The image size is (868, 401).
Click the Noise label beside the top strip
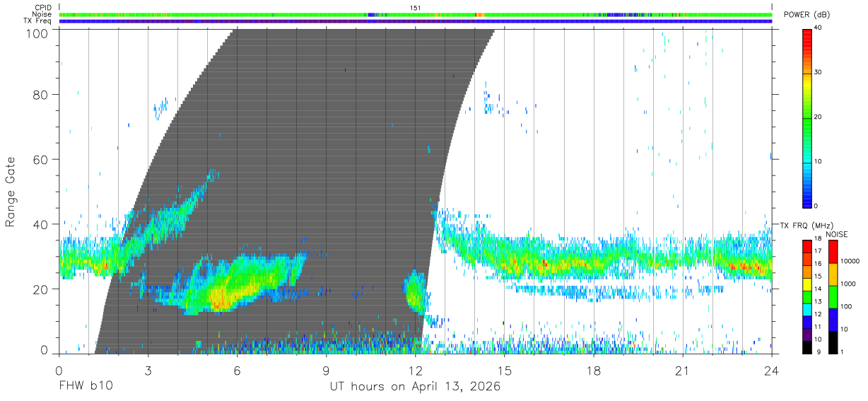pos(42,14)
